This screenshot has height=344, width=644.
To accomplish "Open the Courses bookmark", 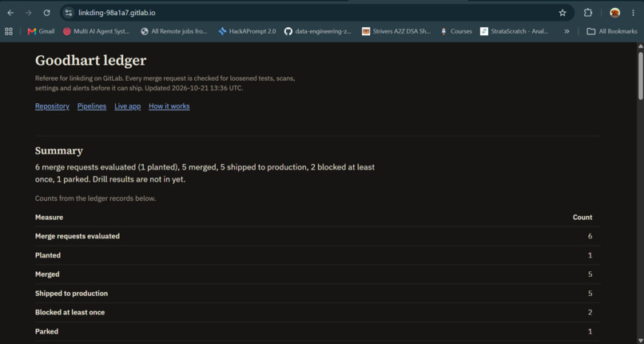I will (456, 31).
